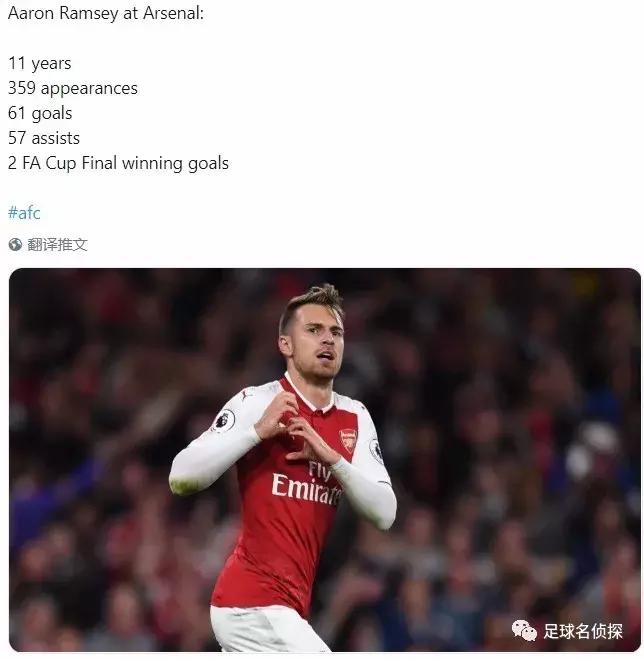This screenshot has width=644, height=660.
Task: Click '2 FA Cup Final winning goals' text
Action: pos(118,163)
